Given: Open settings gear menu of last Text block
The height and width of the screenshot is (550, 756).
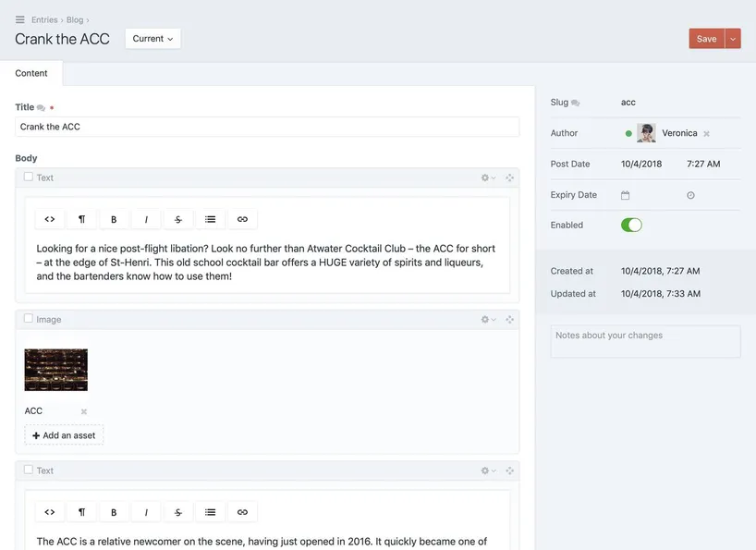Looking at the screenshot, I should [x=488, y=471].
